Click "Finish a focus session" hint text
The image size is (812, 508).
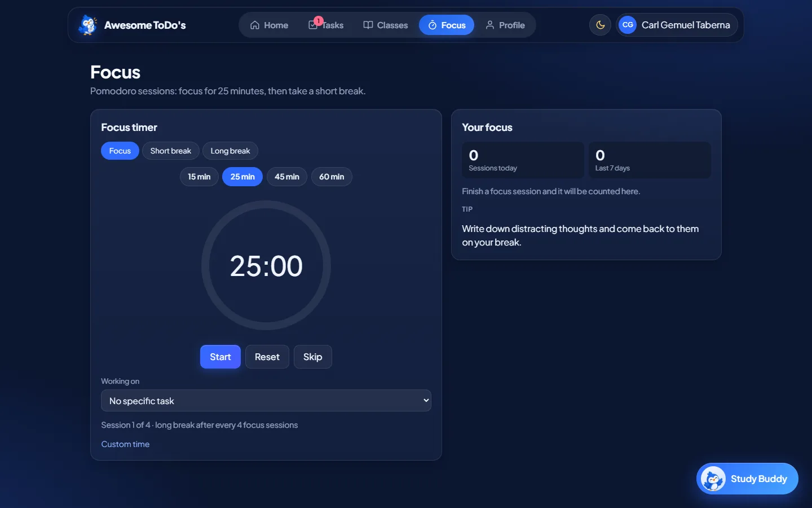[551, 191]
